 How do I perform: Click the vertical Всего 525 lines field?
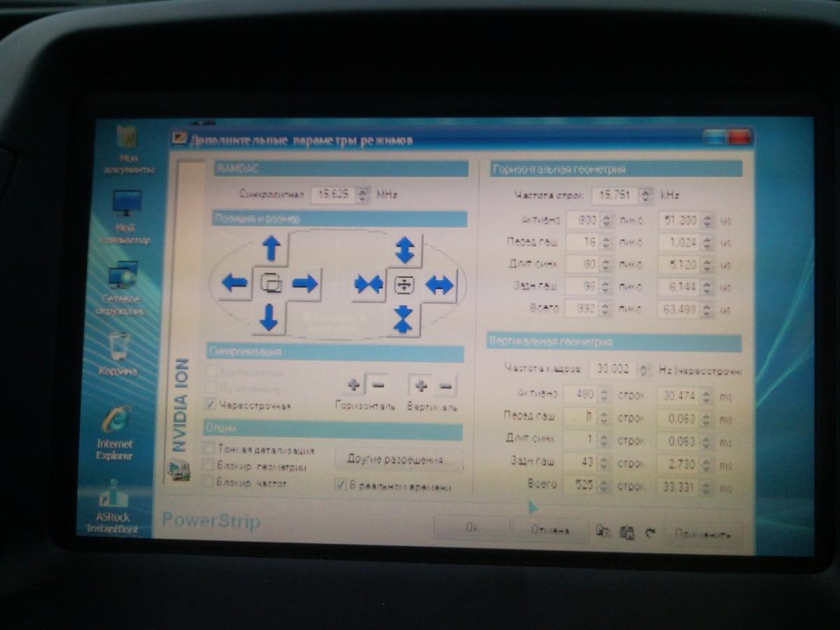pyautogui.click(x=580, y=485)
